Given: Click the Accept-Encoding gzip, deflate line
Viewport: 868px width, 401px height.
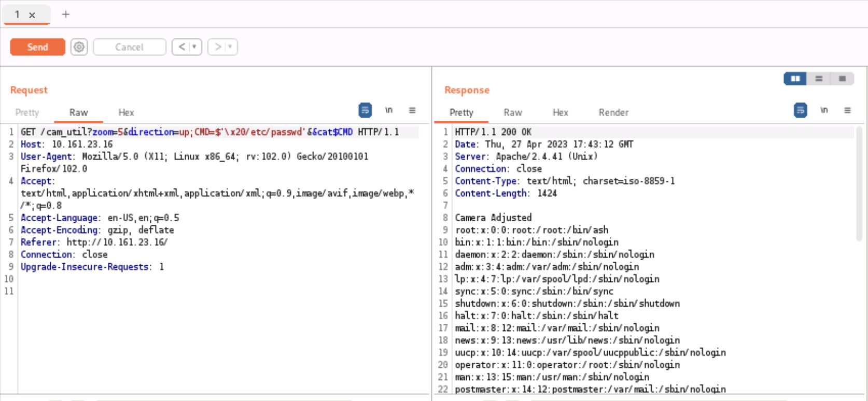Looking at the screenshot, I should click(x=97, y=230).
